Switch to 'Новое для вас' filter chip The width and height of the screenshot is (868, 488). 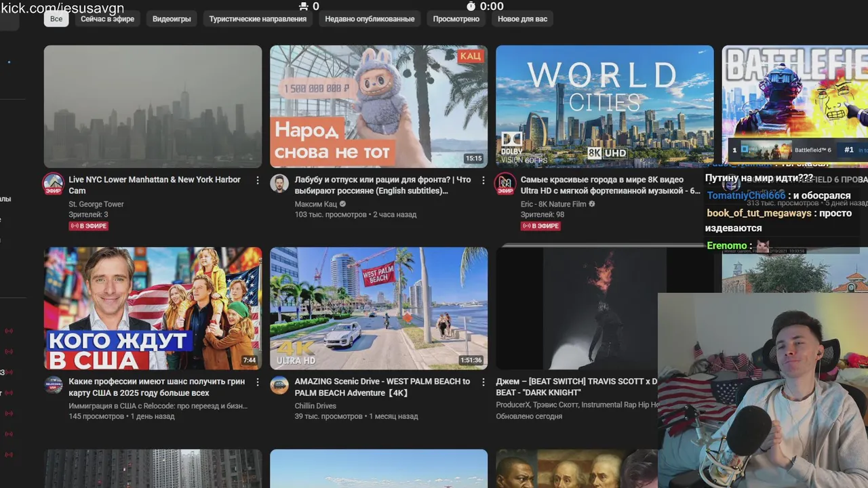[522, 19]
